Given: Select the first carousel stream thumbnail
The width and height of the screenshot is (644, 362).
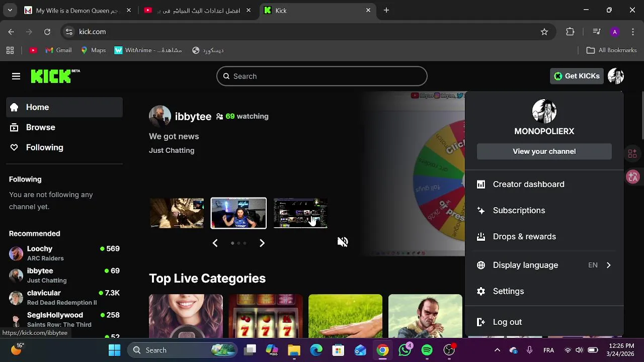Looking at the screenshot, I should click(177, 213).
